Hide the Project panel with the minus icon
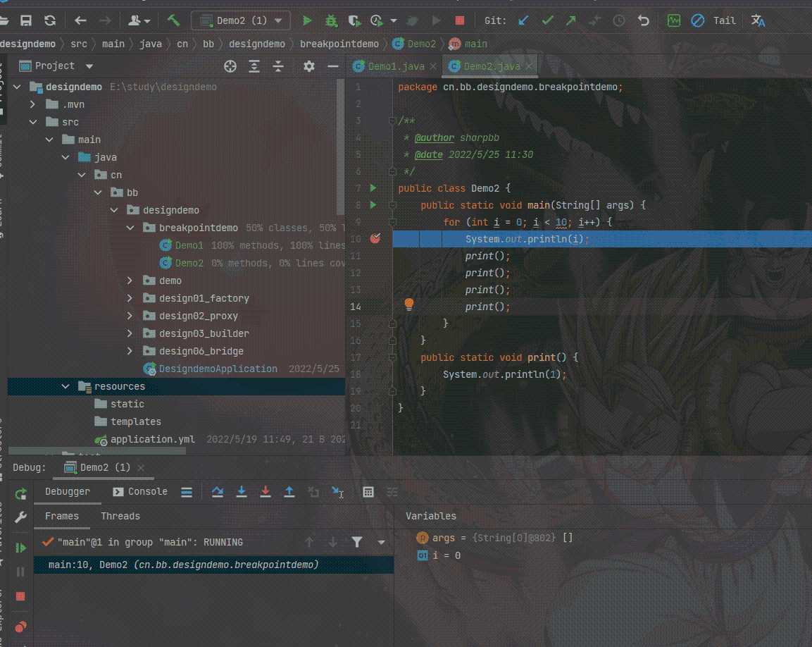Image resolution: width=812 pixels, height=647 pixels. click(x=332, y=66)
